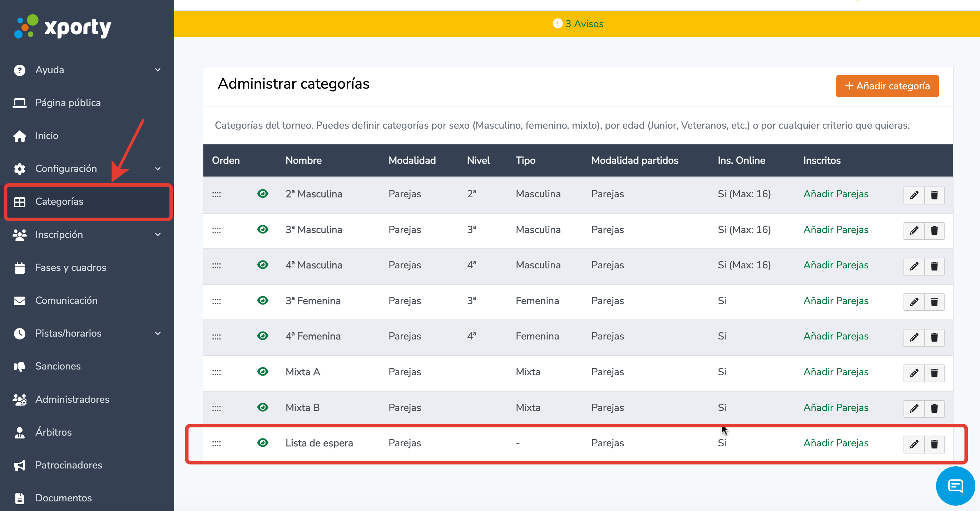This screenshot has width=980, height=511.
Task: Expand the Configuración submenu chevron
Action: click(x=158, y=169)
